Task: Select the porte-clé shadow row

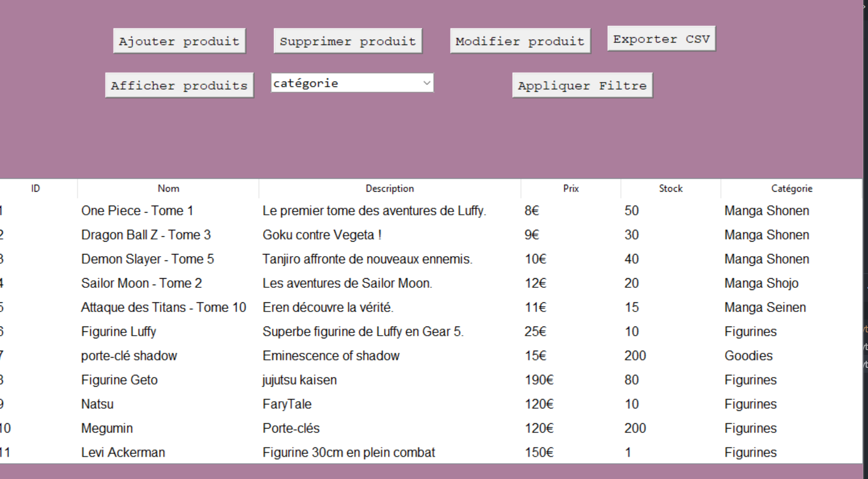Action: 431,355
